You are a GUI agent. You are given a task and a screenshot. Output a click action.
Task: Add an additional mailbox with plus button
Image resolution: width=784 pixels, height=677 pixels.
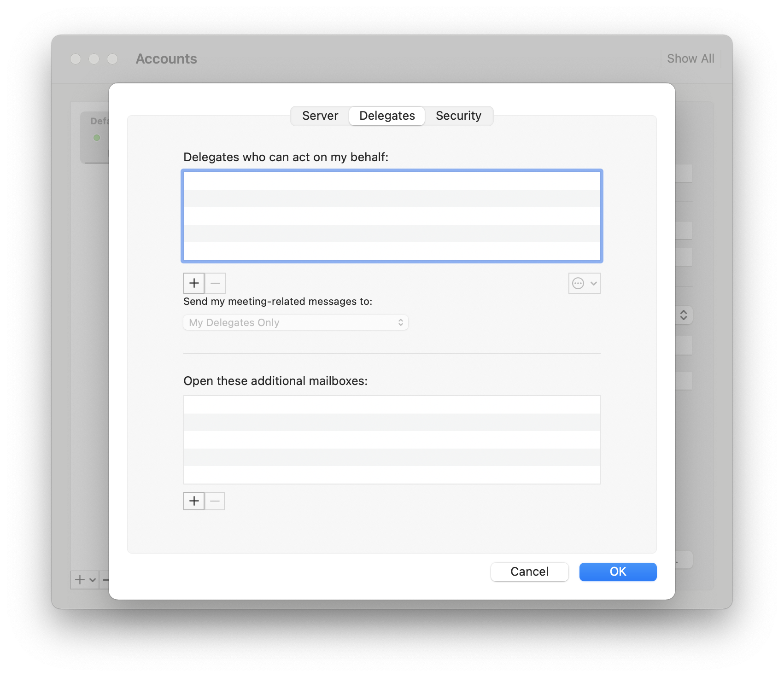coord(194,501)
